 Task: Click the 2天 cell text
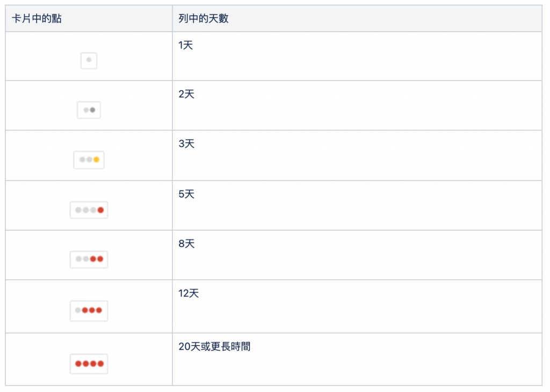pyautogui.click(x=186, y=95)
